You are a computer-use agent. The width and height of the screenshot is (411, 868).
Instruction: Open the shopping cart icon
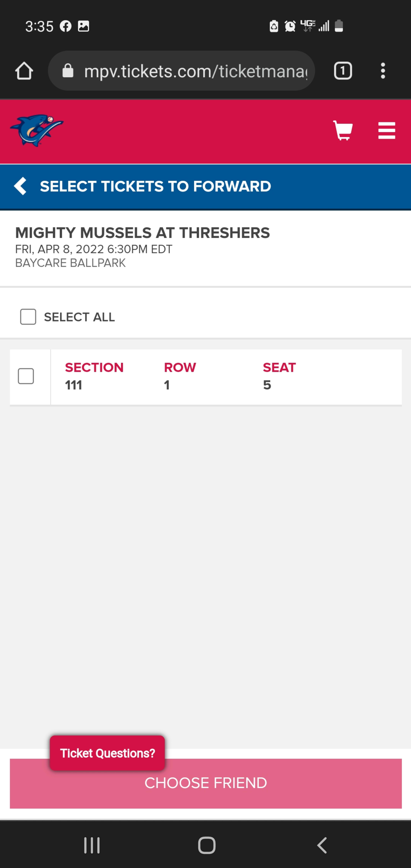[343, 130]
